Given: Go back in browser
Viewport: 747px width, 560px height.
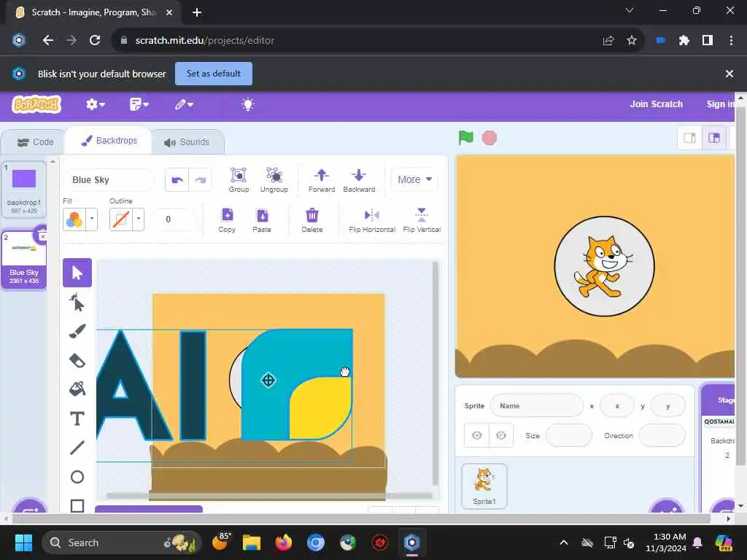Looking at the screenshot, I should [x=47, y=41].
